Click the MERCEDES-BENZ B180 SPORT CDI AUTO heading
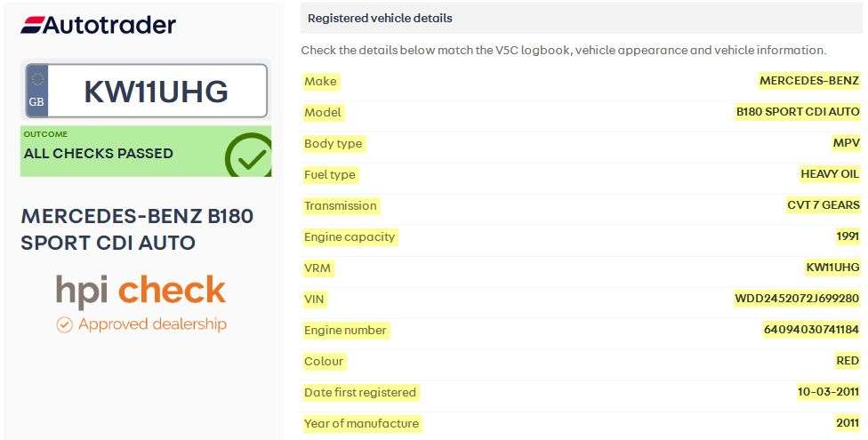This screenshot has width=868, height=440. point(137,229)
